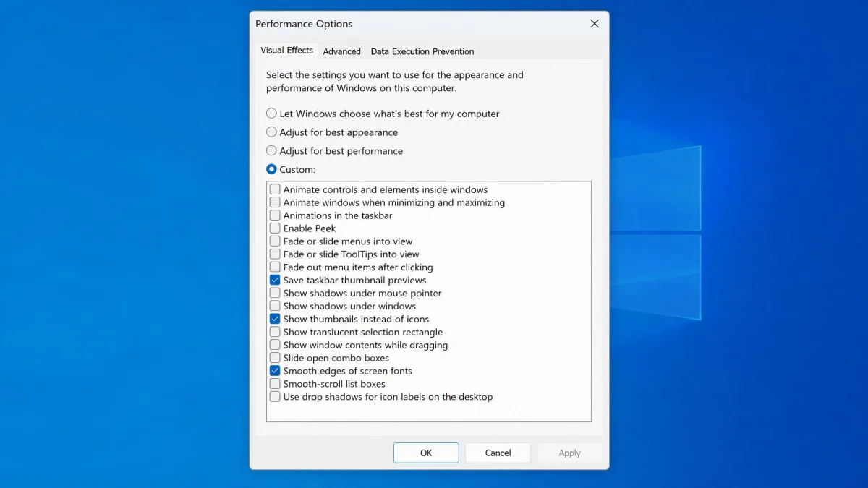
Task: Enable Show shadows under mouse pointer
Action: click(x=275, y=293)
